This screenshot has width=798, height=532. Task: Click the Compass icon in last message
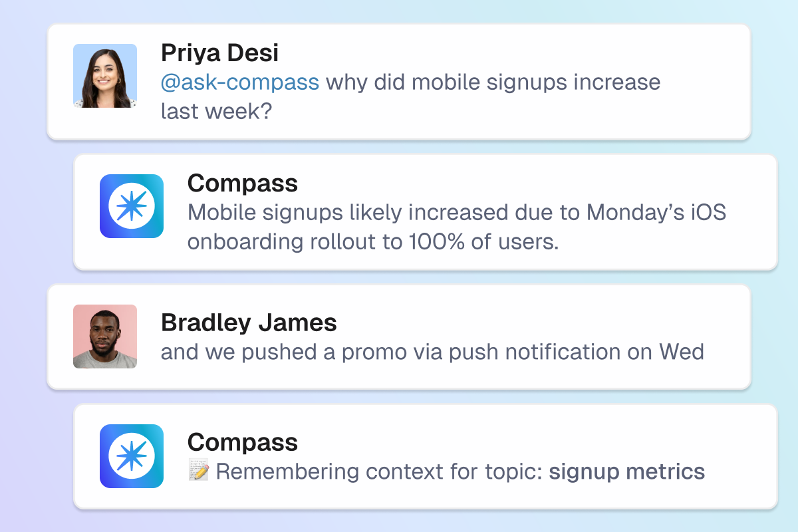(x=132, y=456)
